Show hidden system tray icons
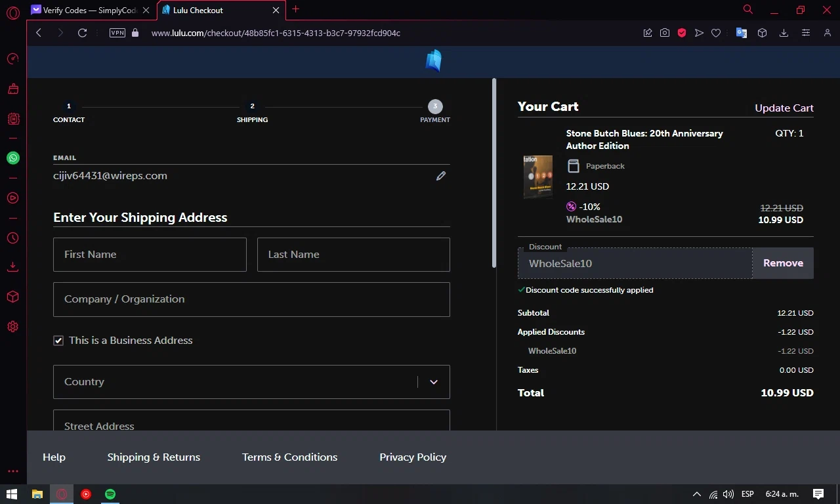The height and width of the screenshot is (504, 840). click(696, 494)
